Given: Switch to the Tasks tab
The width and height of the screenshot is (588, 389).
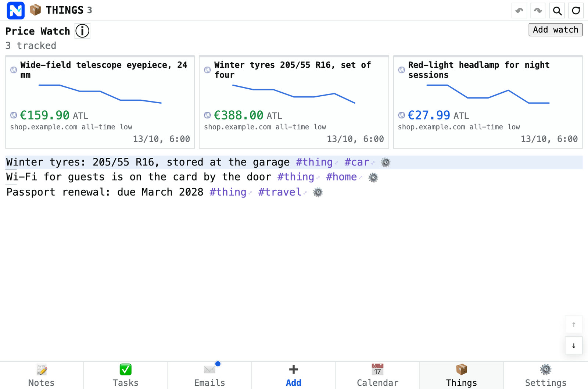Looking at the screenshot, I should point(126,375).
